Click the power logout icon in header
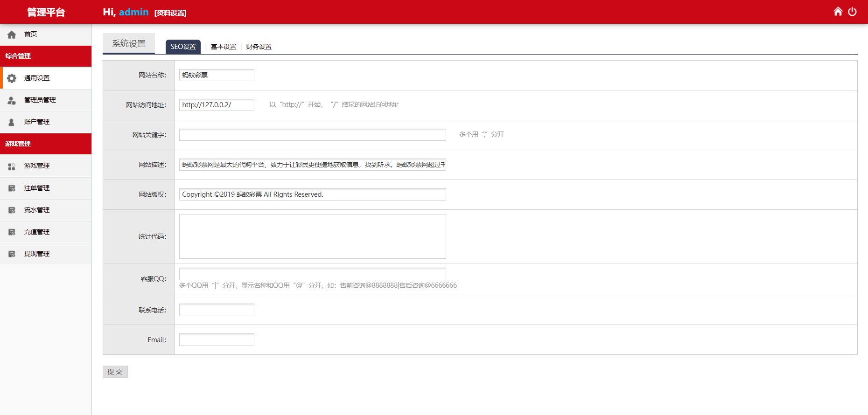This screenshot has height=415, width=868. coord(852,12)
